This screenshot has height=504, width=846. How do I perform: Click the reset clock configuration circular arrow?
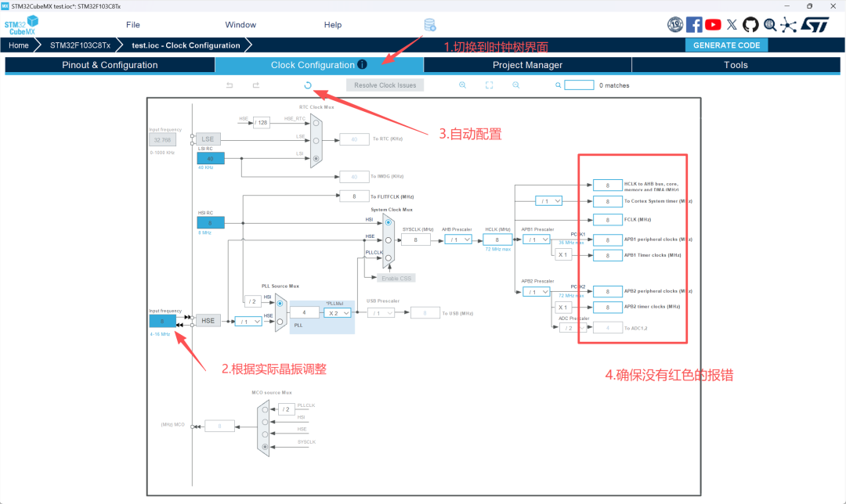308,85
